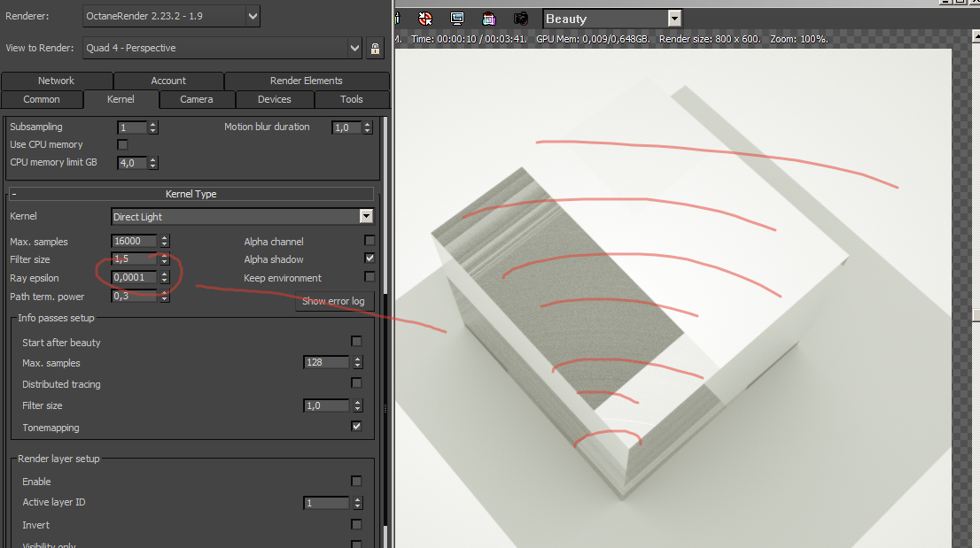Disable the Alpha shadow checkbox
The height and width of the screenshot is (548, 980).
tap(369, 259)
